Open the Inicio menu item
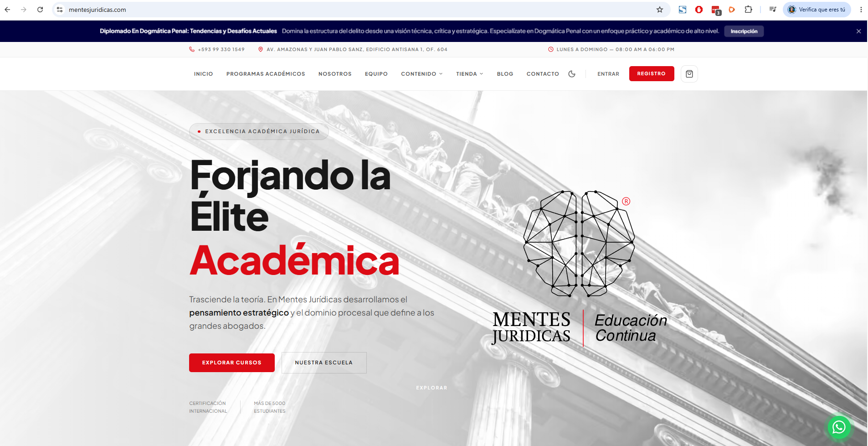 (x=203, y=74)
